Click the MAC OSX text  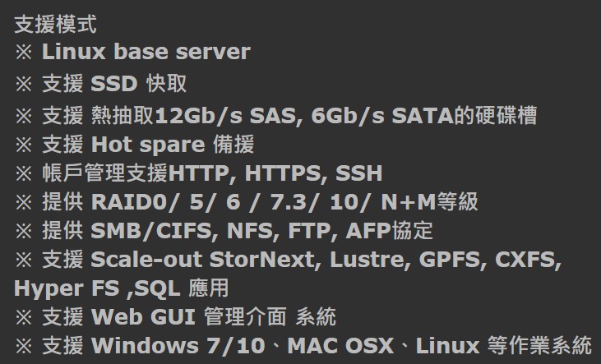point(340,346)
